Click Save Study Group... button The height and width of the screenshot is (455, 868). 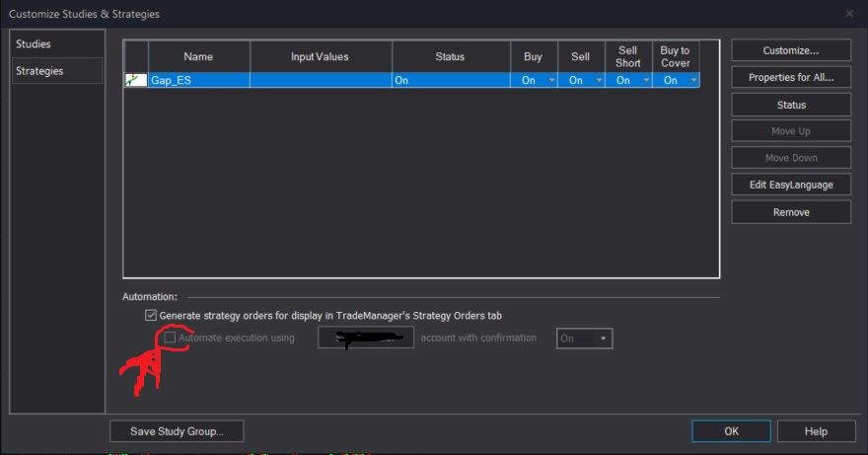[x=177, y=431]
